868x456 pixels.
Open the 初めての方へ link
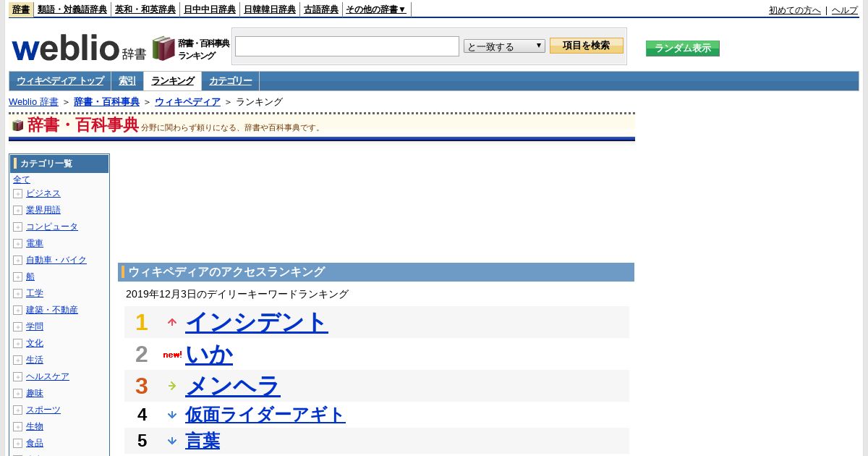tap(795, 10)
